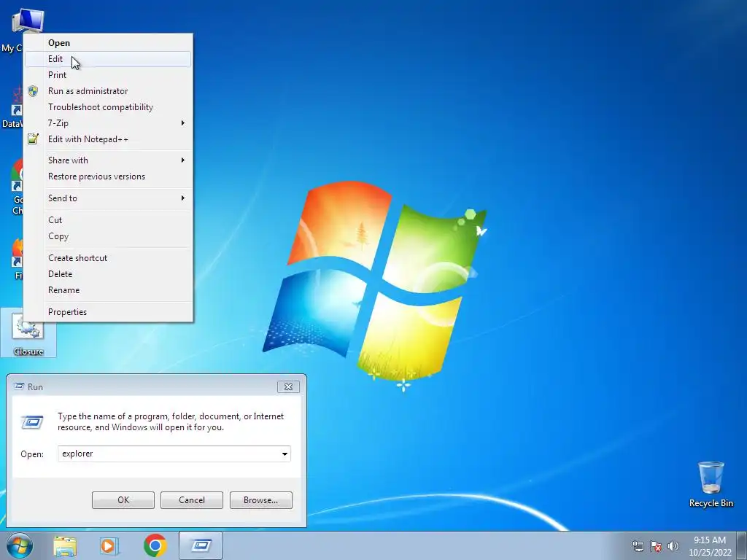The height and width of the screenshot is (560, 747).
Task: Close the Run dialog with X button
Action: (288, 386)
